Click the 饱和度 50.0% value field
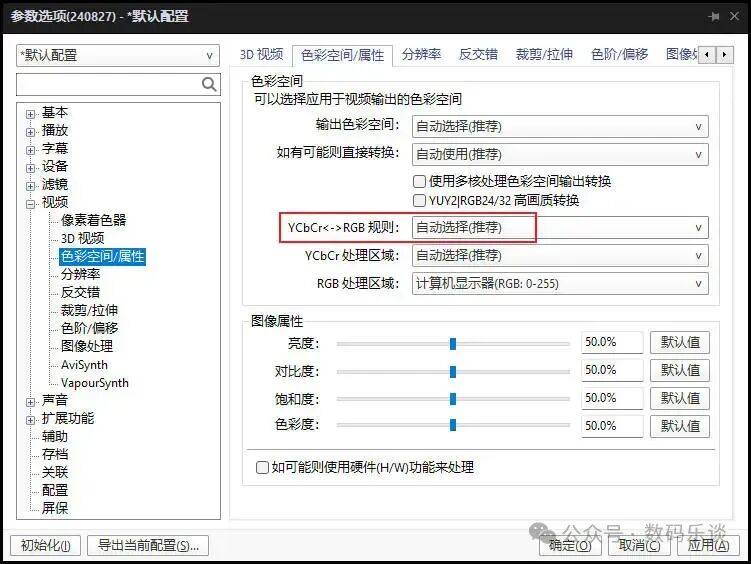 (612, 398)
